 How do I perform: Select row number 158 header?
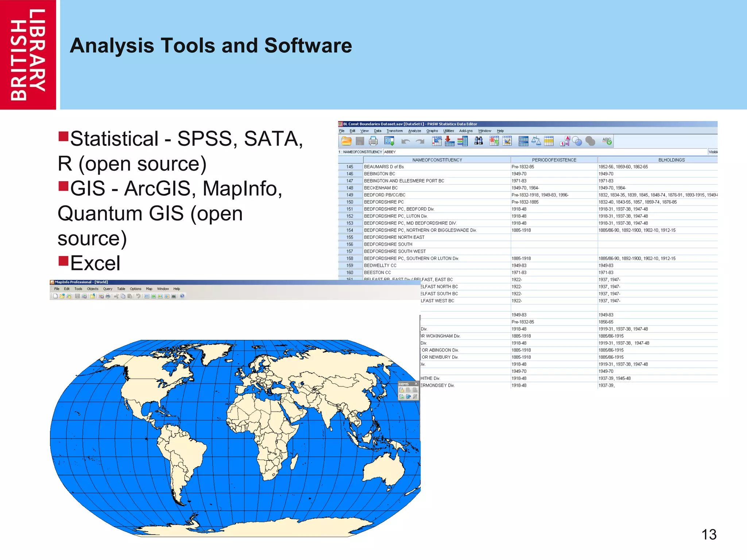[350, 258]
